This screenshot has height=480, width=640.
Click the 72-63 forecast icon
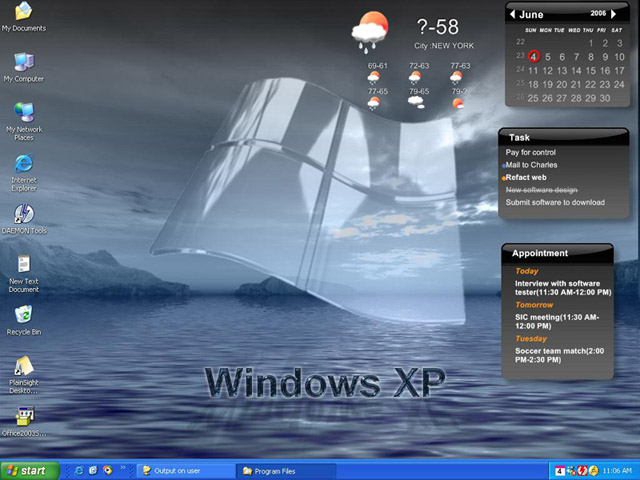click(x=415, y=77)
